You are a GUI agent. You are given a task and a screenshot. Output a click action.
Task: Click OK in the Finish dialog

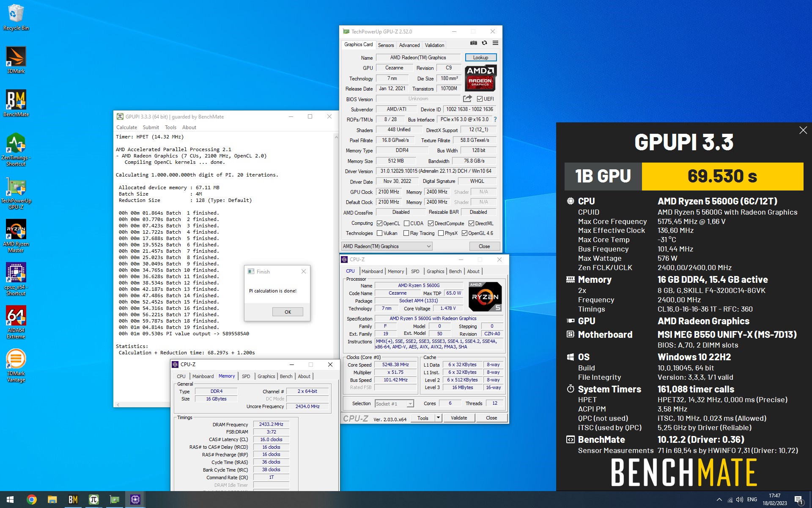pyautogui.click(x=288, y=312)
